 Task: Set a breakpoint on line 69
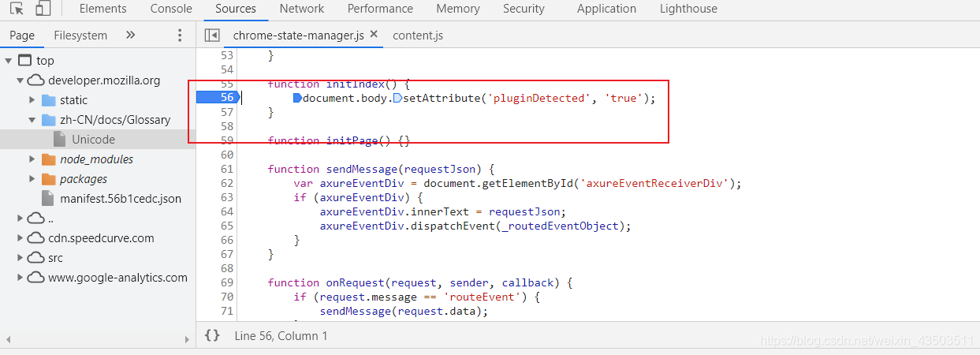[226, 282]
